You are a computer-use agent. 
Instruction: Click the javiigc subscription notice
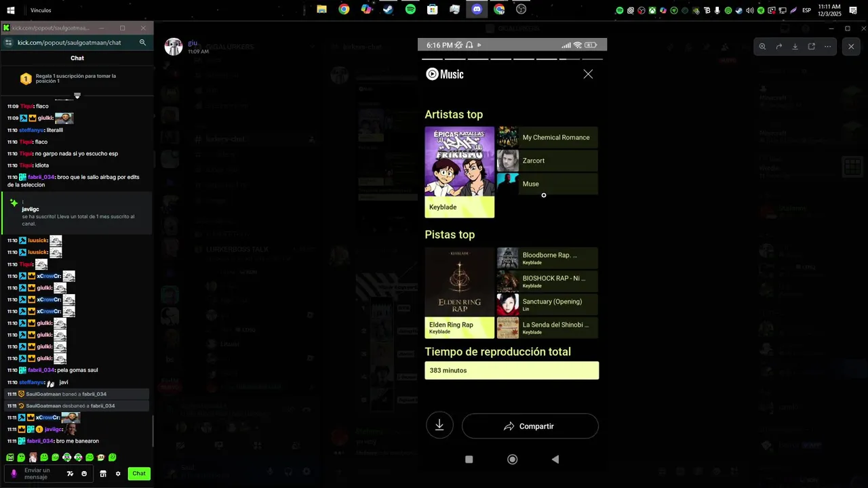click(77, 213)
